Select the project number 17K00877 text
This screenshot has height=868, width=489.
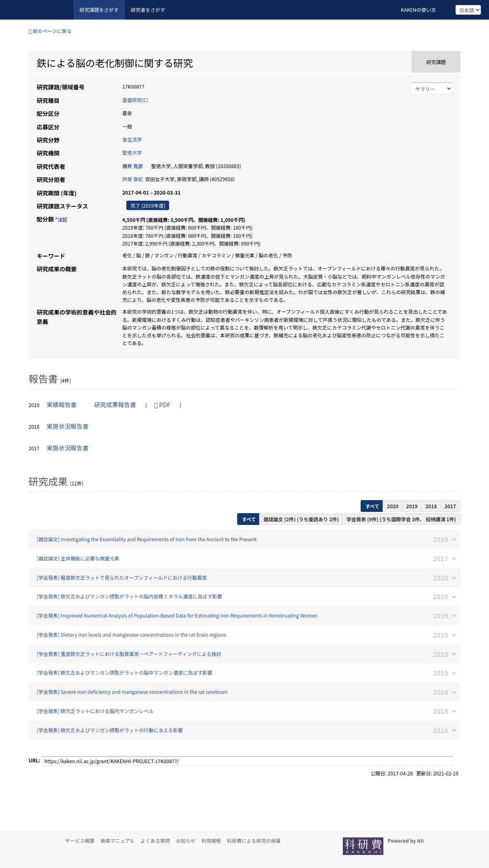(133, 87)
